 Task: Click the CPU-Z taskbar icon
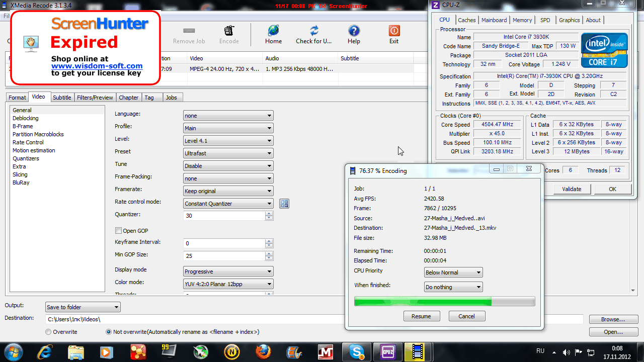coord(387,351)
